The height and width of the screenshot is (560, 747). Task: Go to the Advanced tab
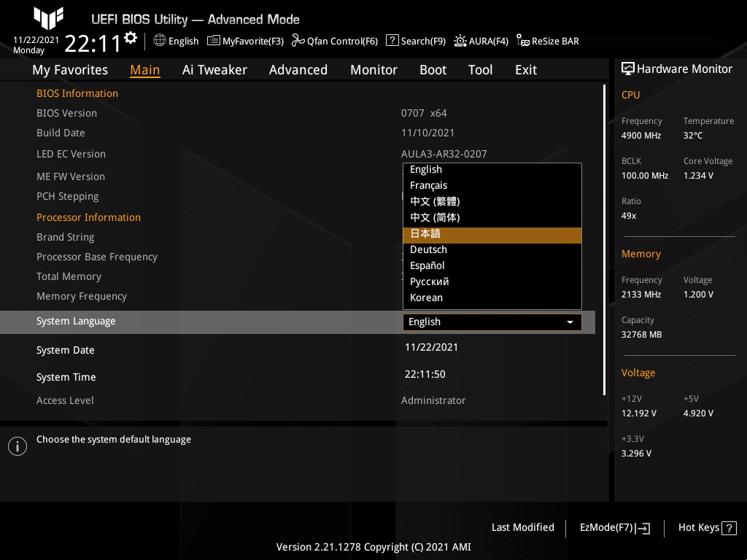coord(298,70)
